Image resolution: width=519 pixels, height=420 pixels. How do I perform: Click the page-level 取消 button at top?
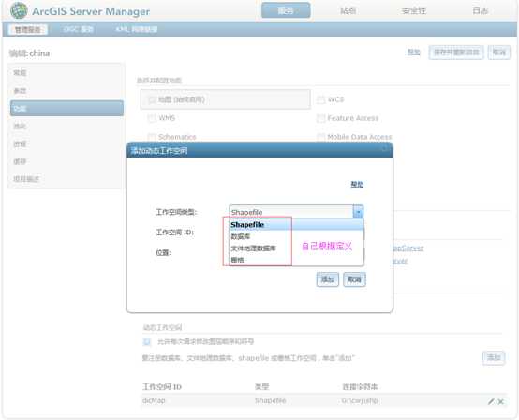[x=498, y=52]
